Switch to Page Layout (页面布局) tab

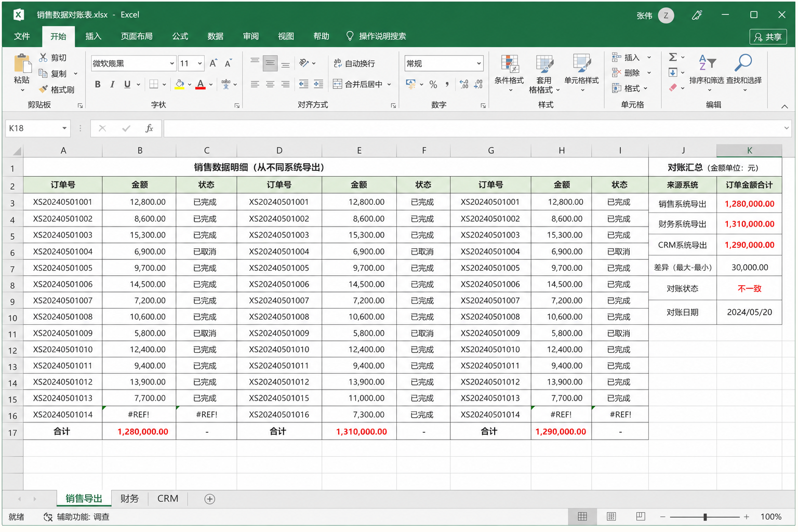click(137, 36)
